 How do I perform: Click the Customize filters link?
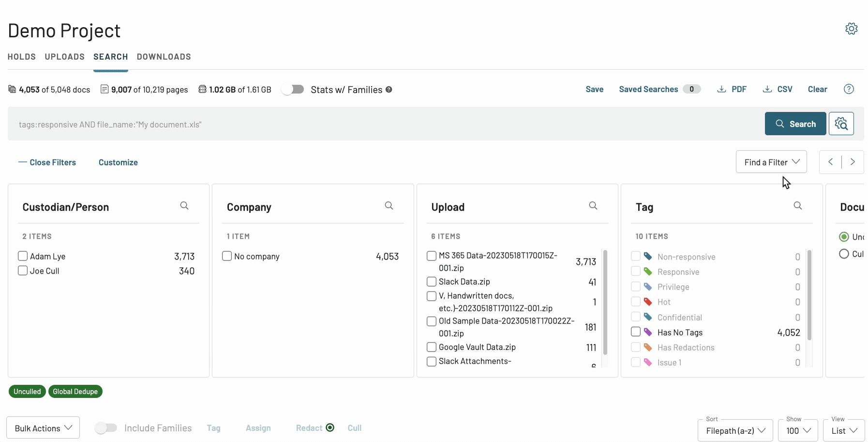118,162
